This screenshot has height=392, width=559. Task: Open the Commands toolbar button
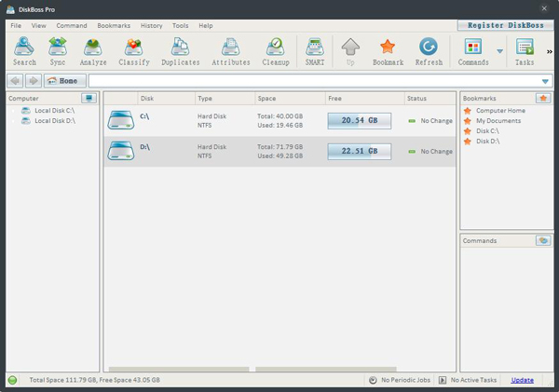pos(473,51)
